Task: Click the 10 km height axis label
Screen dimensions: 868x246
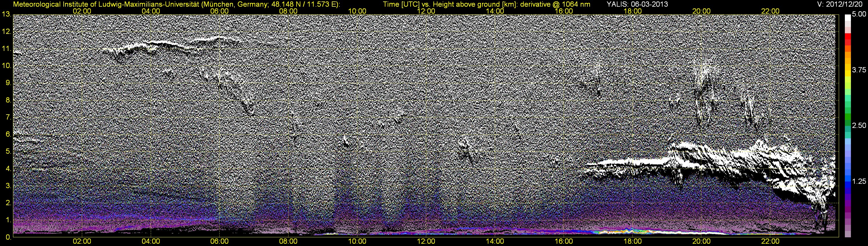Action: tap(6, 66)
